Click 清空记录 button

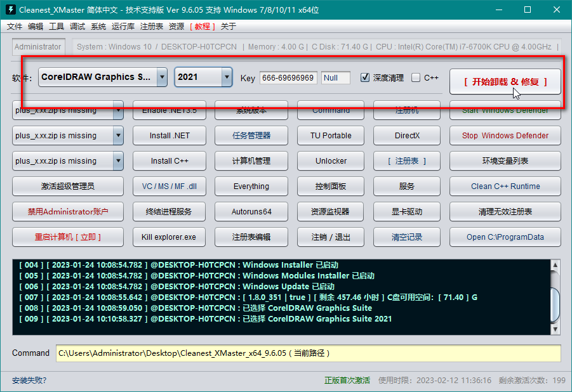click(407, 237)
